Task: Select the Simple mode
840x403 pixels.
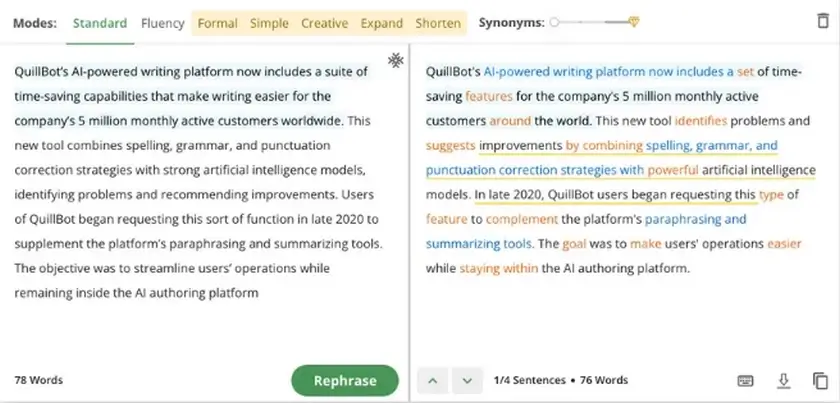Action: (269, 23)
